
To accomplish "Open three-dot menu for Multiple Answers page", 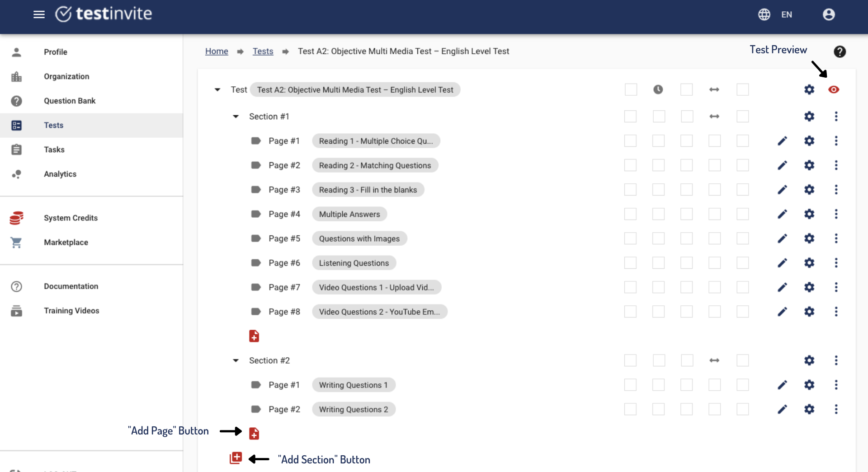I will click(x=836, y=214).
